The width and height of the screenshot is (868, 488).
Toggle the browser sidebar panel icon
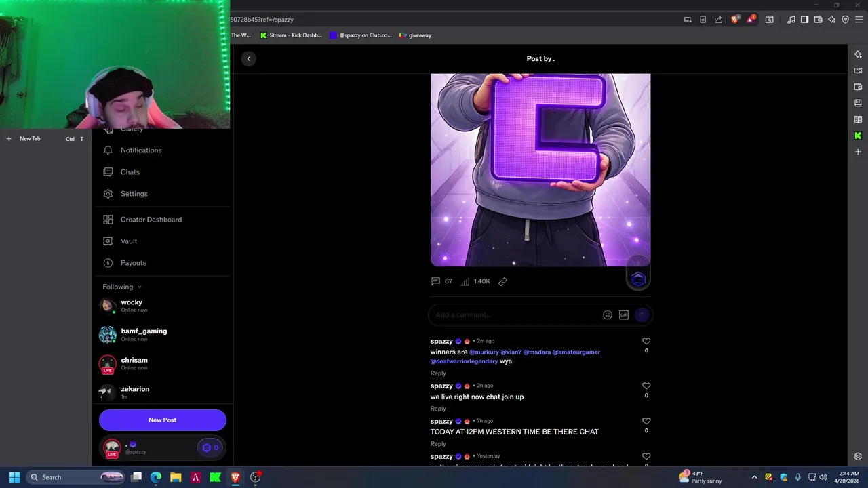[804, 20]
